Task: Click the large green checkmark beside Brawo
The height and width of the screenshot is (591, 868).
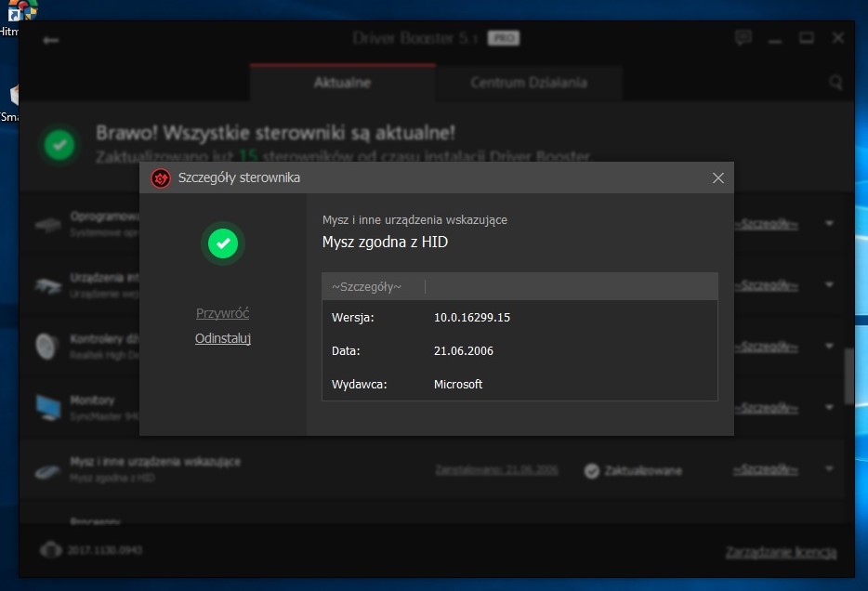Action: pos(59,144)
